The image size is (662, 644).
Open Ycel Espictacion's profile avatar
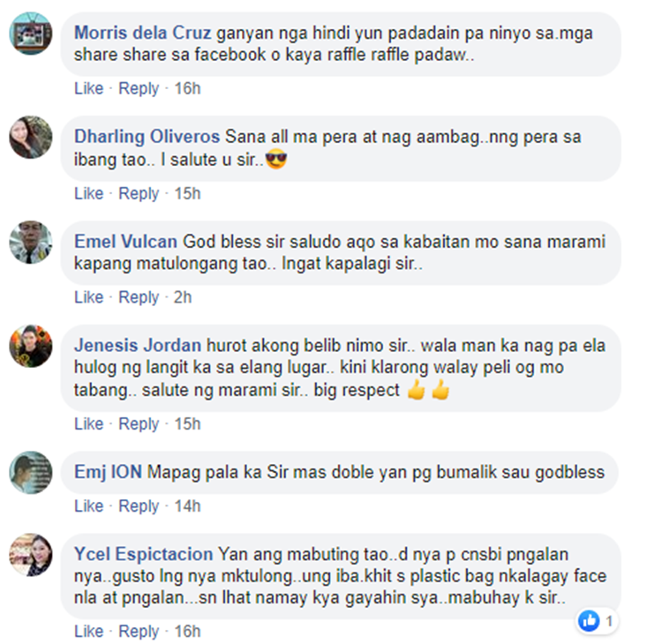31,555
